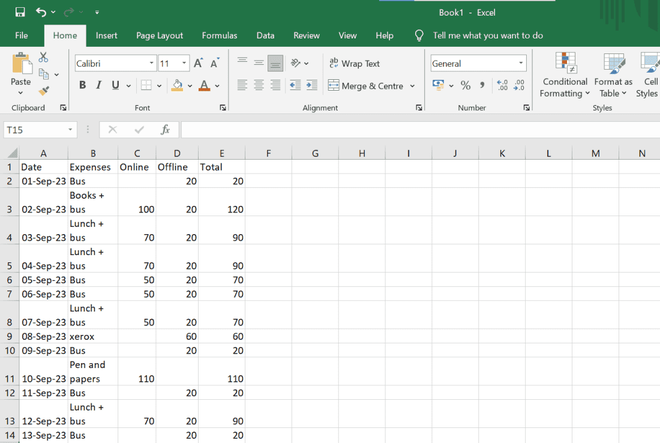Toggle Underline formatting
The height and width of the screenshot is (443, 660).
[115, 85]
